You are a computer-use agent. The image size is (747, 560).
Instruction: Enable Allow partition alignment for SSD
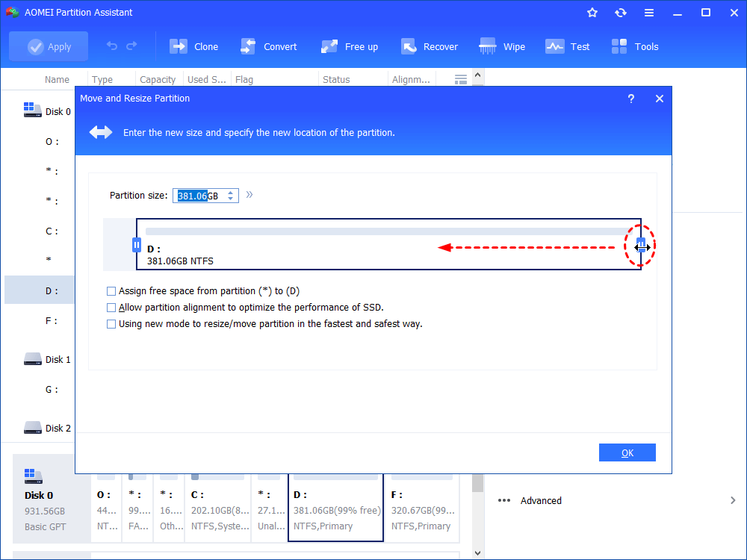click(111, 308)
